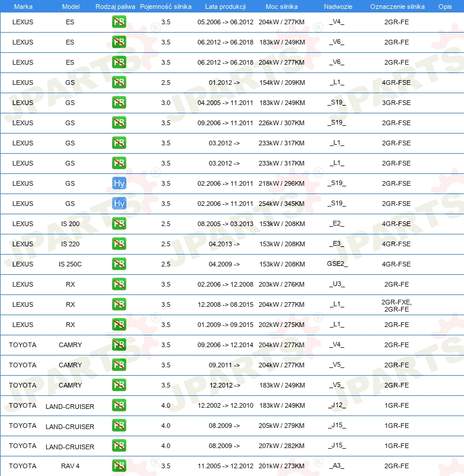Click the petrol icon for the 154kW Lexus GS
This screenshot has width=464, height=476.
coord(119,82)
